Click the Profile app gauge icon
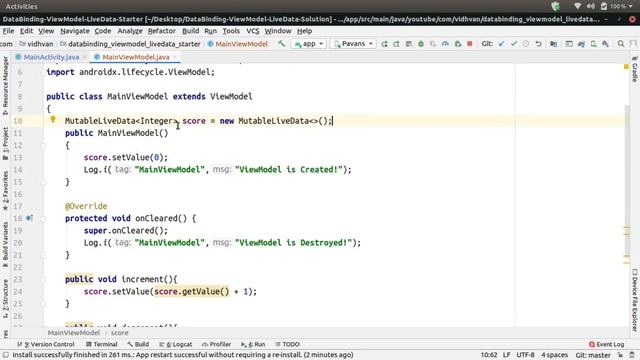The height and width of the screenshot is (360, 640). 445,44
